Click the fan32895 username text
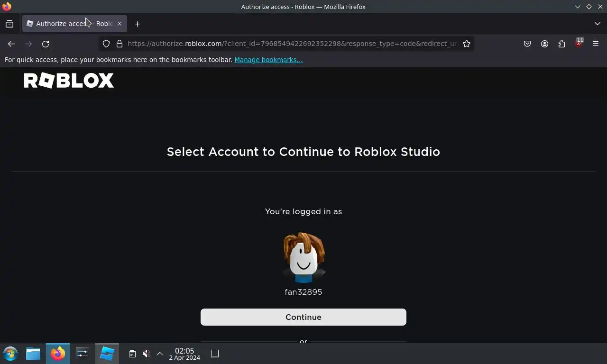607x364 pixels. click(x=303, y=292)
